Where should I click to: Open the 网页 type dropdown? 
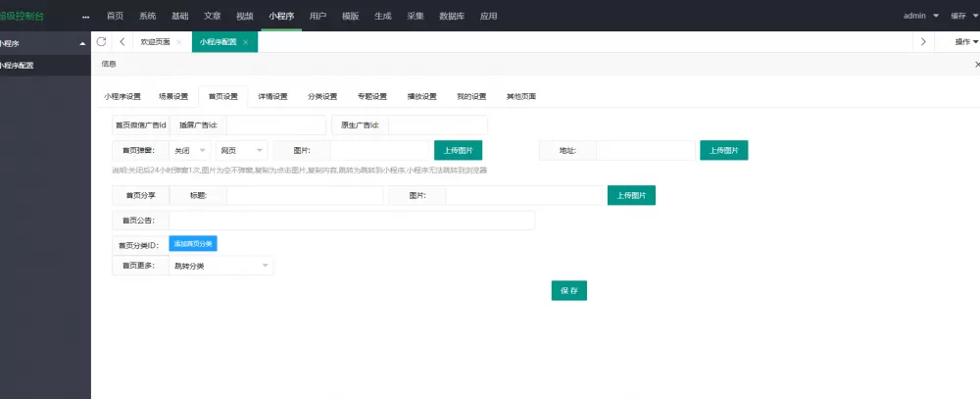[x=241, y=151]
